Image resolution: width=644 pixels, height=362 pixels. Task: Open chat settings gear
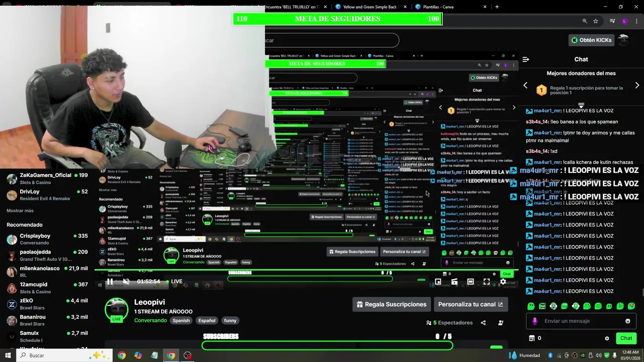(607, 338)
